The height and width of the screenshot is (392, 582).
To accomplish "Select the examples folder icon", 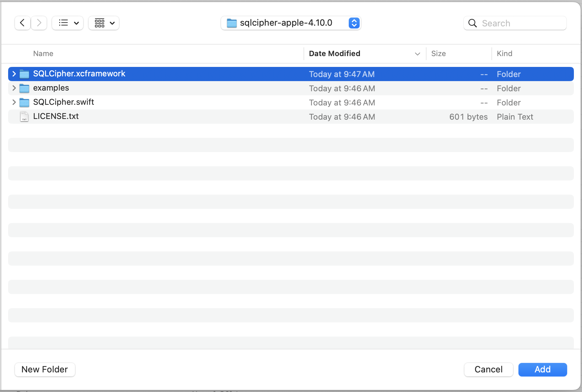I will pos(24,88).
